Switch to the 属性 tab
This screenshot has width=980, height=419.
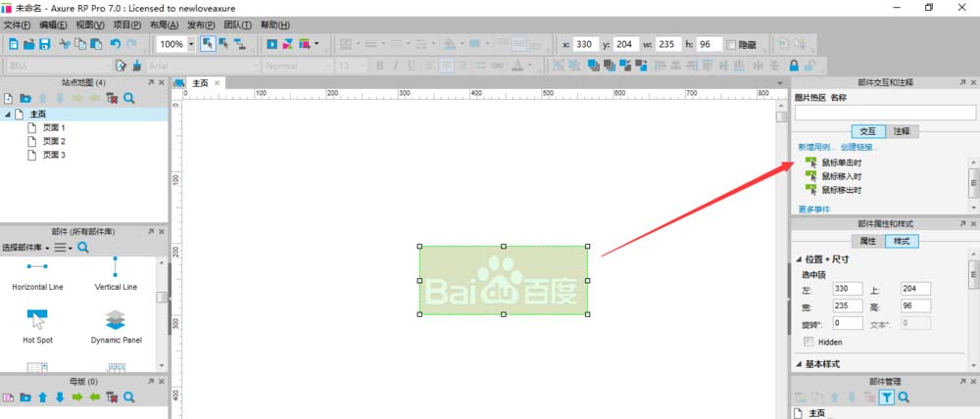[x=868, y=241]
